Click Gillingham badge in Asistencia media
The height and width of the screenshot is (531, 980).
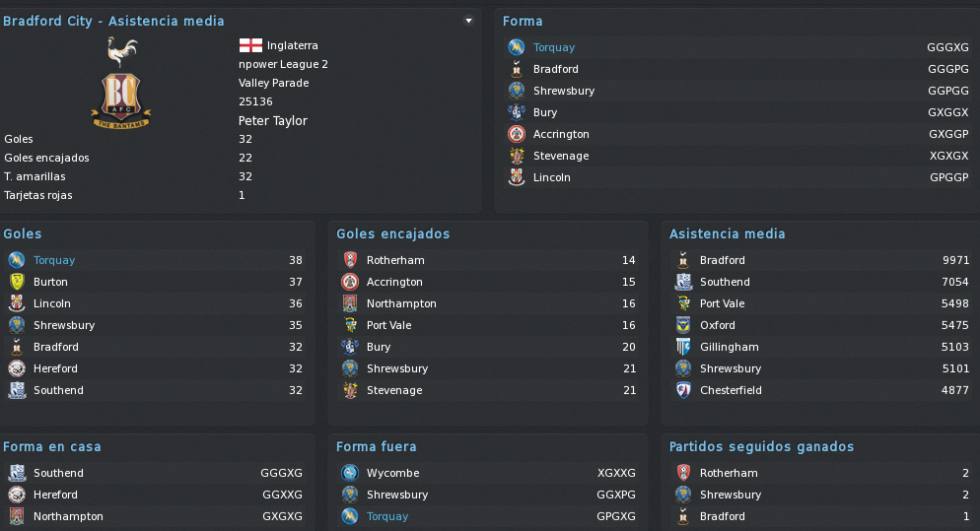683,347
